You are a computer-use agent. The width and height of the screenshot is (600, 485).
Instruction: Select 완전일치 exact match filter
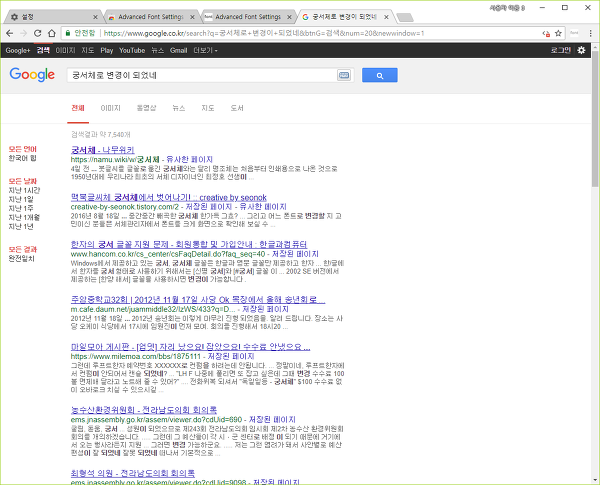pyautogui.click(x=21, y=259)
